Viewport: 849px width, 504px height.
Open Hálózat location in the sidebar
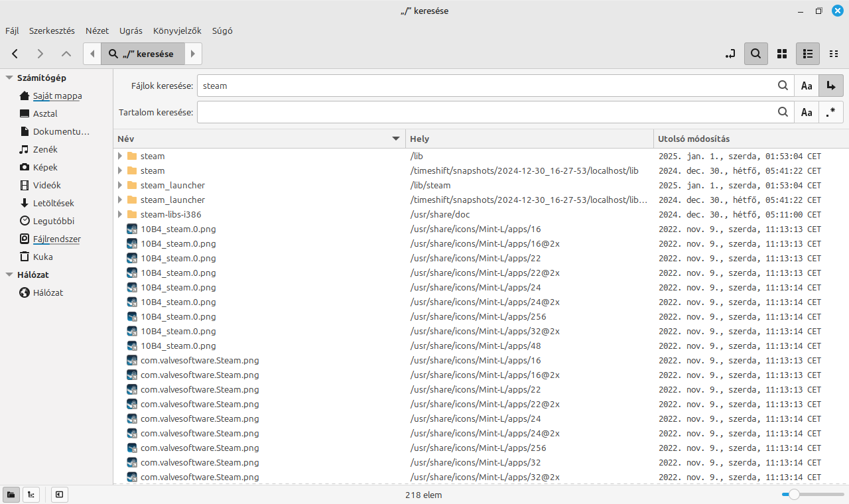point(48,292)
